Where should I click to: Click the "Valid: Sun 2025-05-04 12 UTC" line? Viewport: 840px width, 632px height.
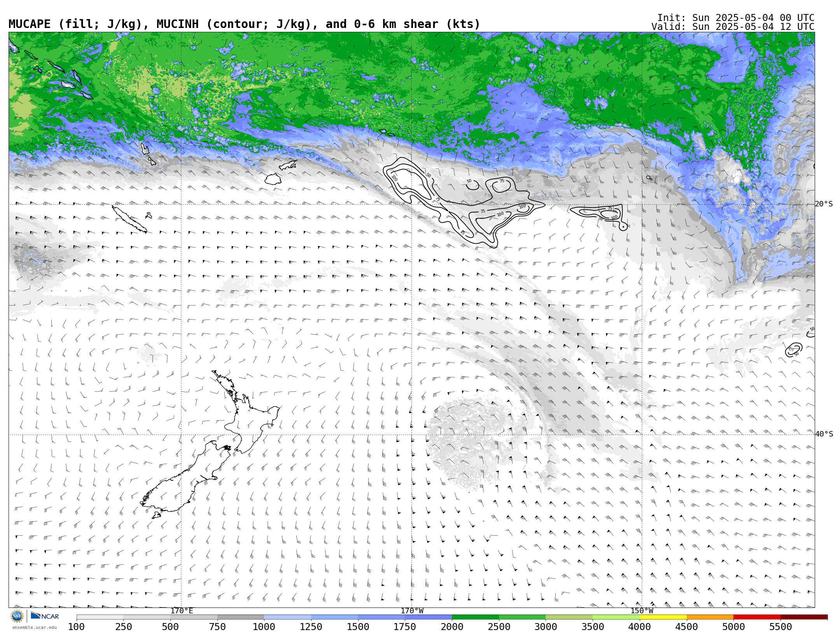point(733,27)
